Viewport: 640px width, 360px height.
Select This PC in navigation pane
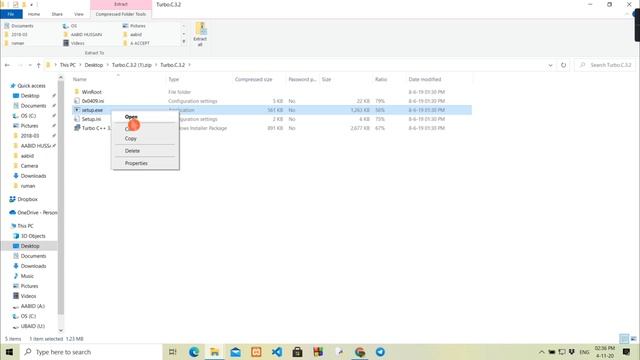(25, 226)
